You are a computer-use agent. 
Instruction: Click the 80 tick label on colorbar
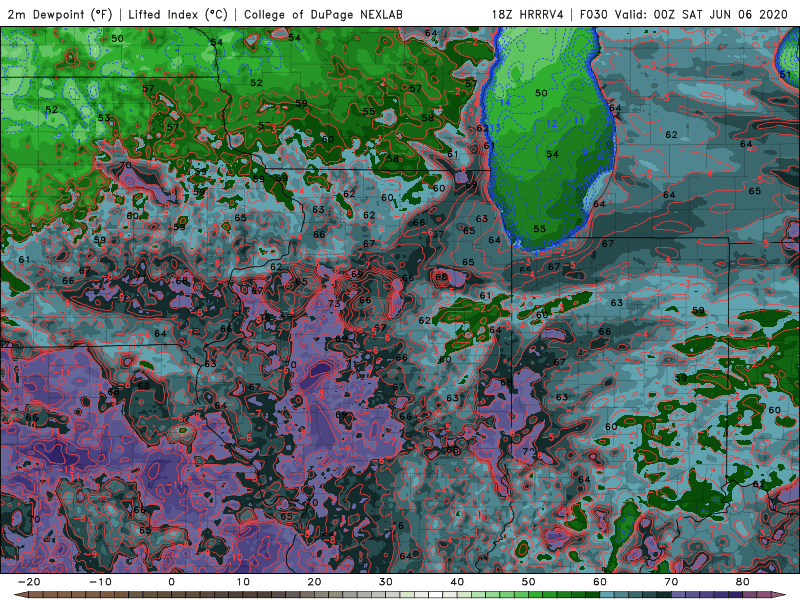[x=743, y=582]
